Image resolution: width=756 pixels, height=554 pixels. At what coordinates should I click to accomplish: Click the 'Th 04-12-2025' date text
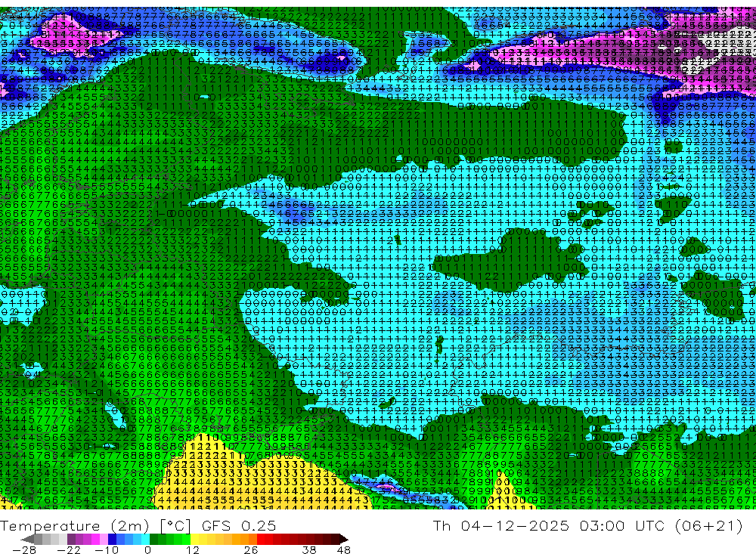pos(501,526)
